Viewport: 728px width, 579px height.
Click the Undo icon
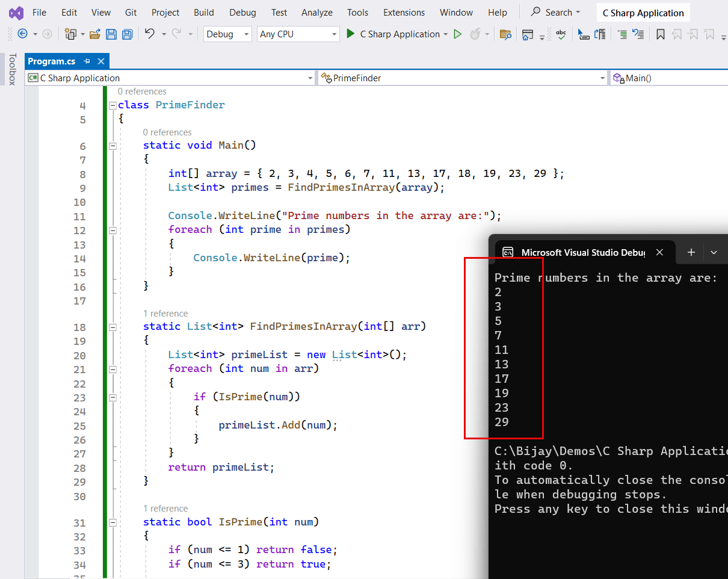coord(150,34)
